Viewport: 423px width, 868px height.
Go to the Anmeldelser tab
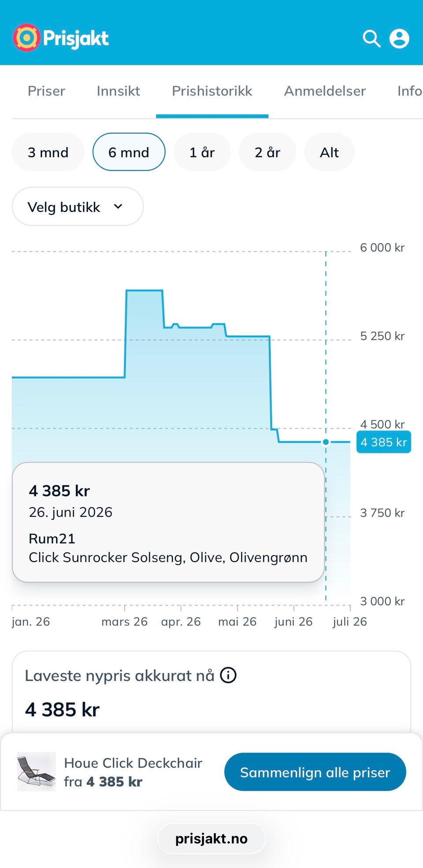325,91
